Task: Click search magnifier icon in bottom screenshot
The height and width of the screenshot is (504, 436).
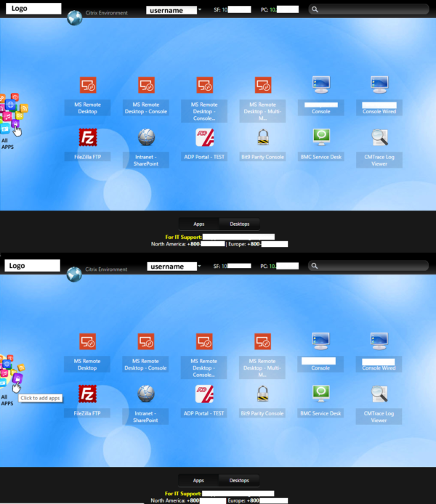Action: 315,266
